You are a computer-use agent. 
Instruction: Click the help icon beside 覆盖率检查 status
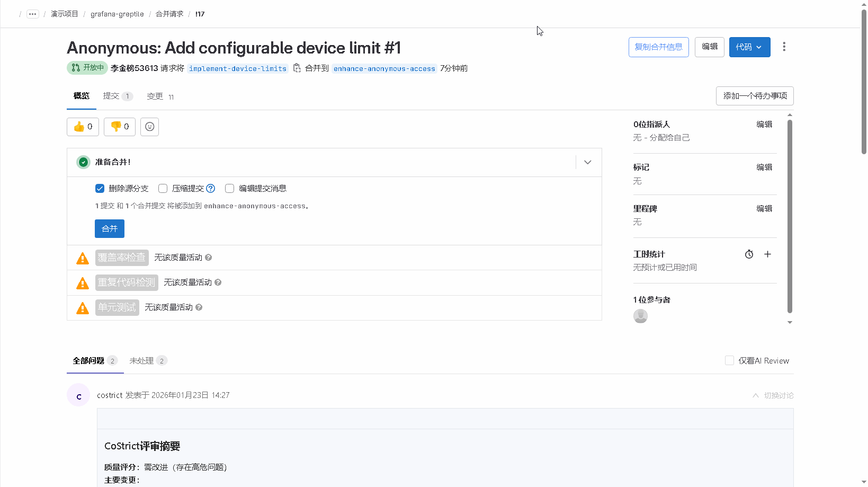(209, 258)
